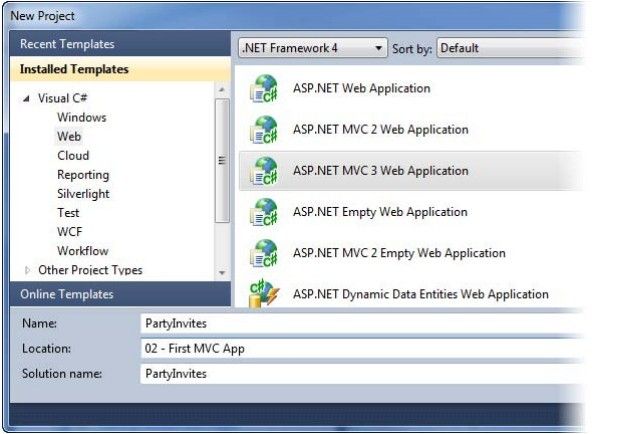Click the Solution name field
Viewport: 617px width, 434px height.
point(361,374)
